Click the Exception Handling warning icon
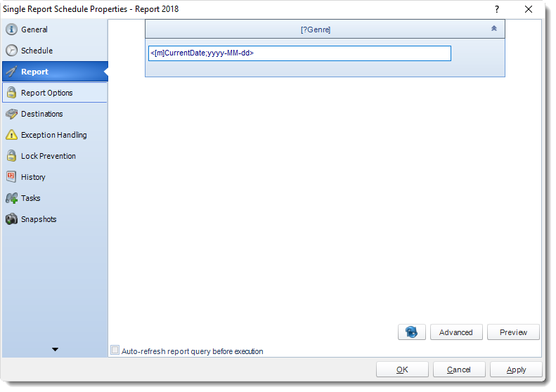The height and width of the screenshot is (392, 556). click(11, 135)
